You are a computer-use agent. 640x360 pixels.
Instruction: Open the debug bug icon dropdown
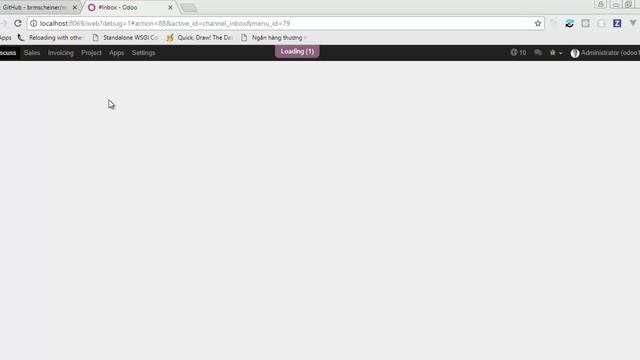click(556, 53)
